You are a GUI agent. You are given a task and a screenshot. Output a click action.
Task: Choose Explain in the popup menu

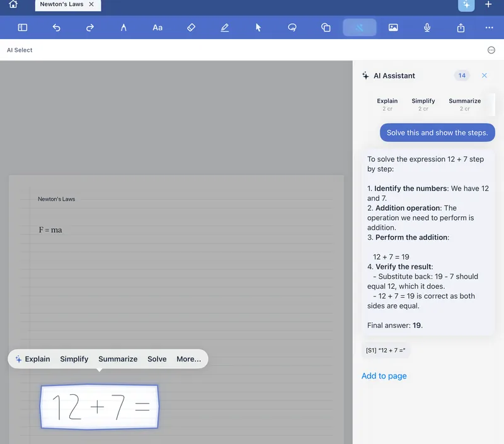(33, 359)
